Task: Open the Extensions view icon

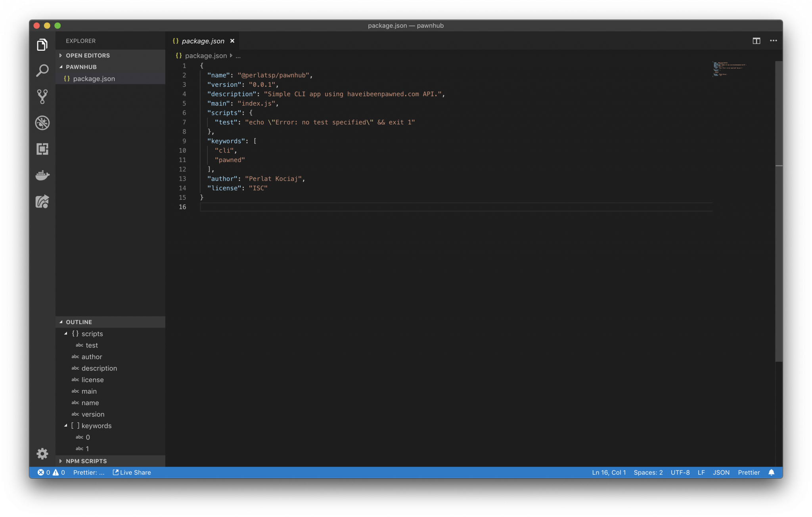Action: point(42,149)
